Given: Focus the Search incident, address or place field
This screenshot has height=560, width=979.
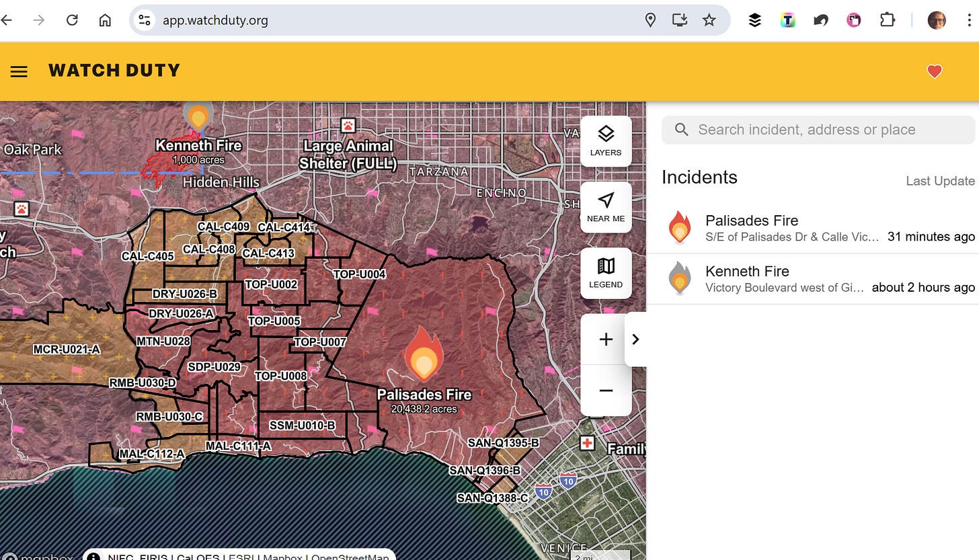Looking at the screenshot, I should point(818,130).
